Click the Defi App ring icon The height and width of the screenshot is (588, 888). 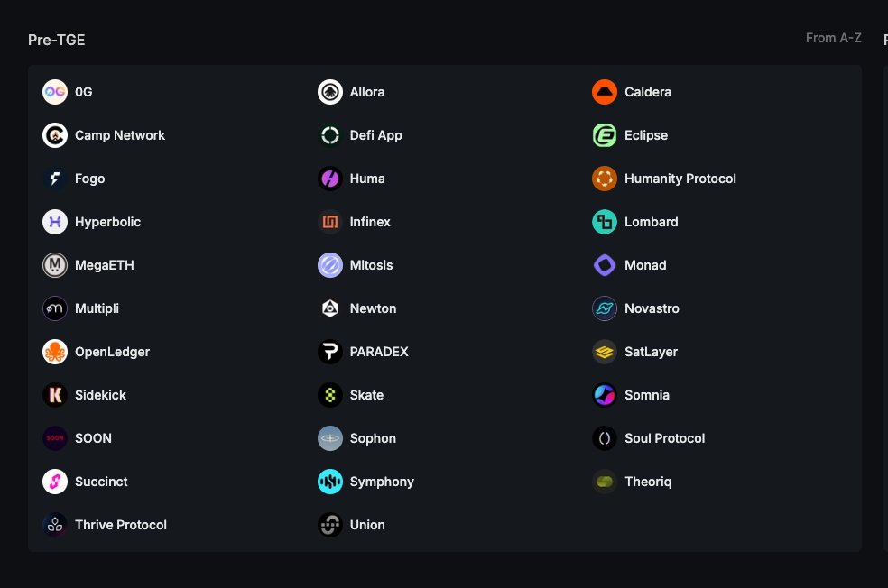(x=330, y=135)
